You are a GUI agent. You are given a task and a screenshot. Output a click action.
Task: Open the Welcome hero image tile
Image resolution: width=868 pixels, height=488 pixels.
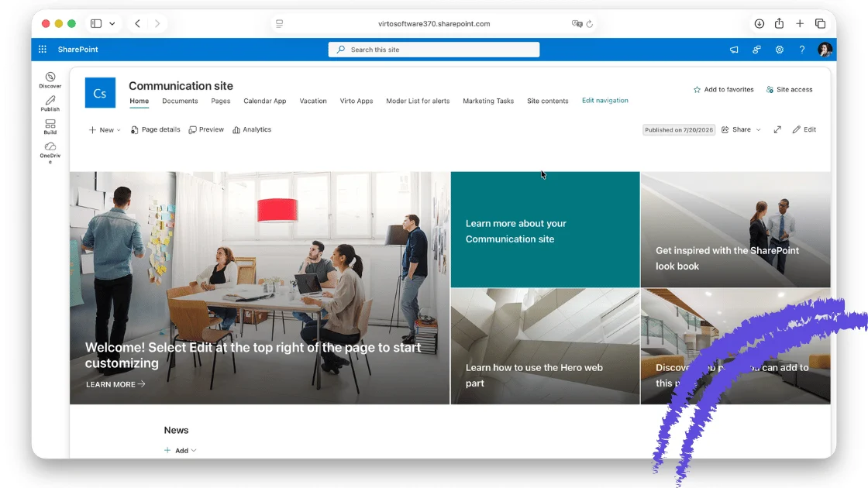pos(260,287)
